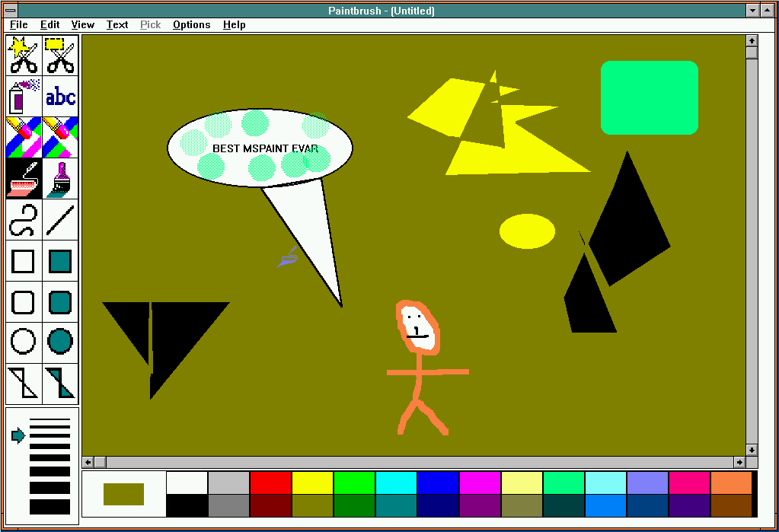Click the vertical scrollbar down arrow
This screenshot has width=779, height=532.
(x=752, y=450)
